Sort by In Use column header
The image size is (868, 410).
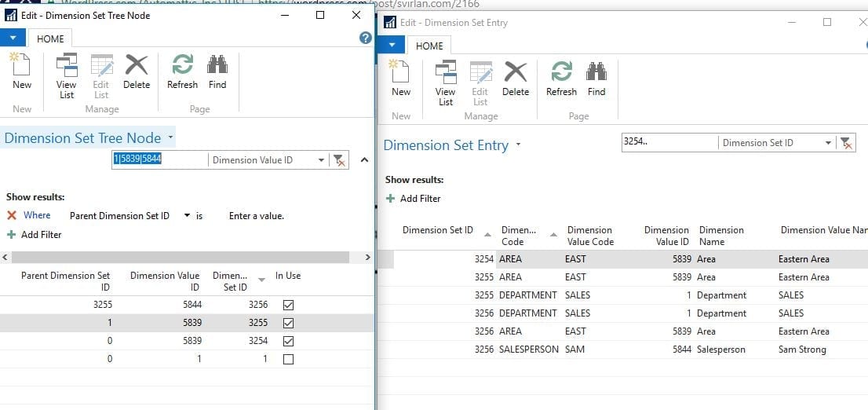[x=288, y=276]
